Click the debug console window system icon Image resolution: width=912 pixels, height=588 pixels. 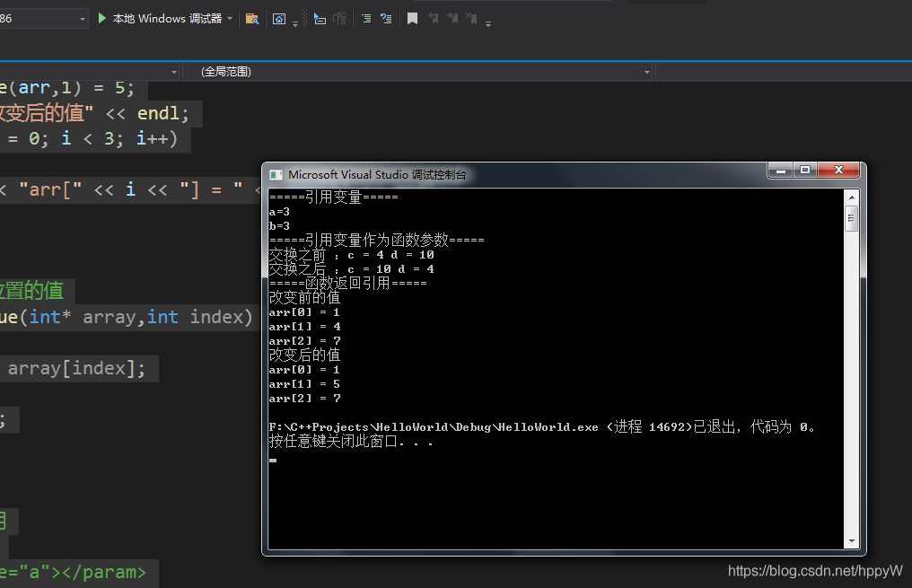[x=276, y=174]
